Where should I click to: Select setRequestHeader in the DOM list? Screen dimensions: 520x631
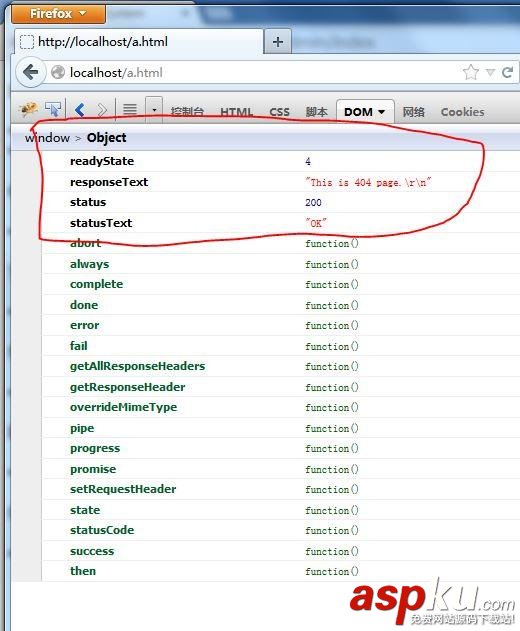[x=123, y=489]
